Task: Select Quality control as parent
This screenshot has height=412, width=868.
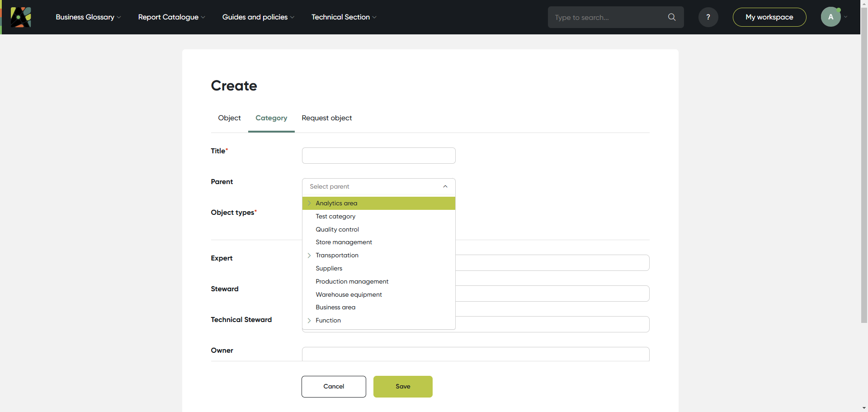Action: coord(337,230)
